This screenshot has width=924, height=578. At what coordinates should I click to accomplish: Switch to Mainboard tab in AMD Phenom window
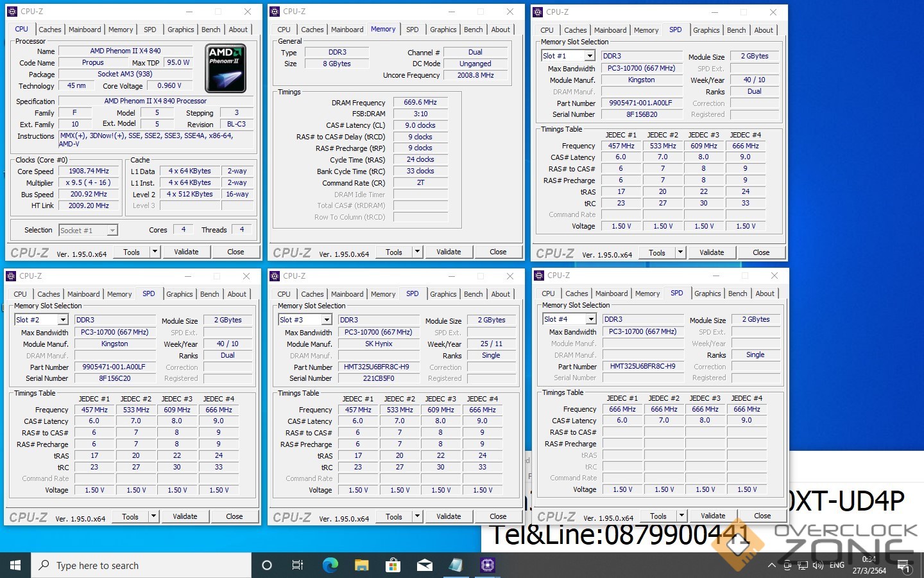[85, 30]
